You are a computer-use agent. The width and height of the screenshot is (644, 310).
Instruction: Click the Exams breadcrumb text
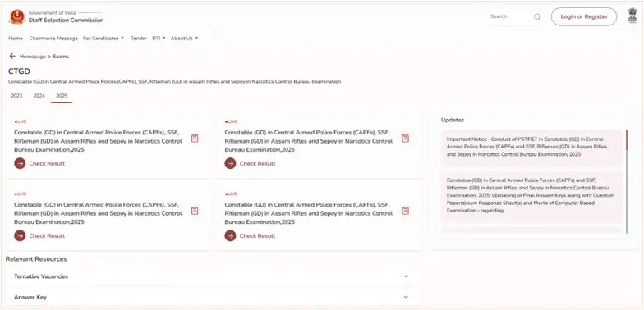(x=61, y=57)
